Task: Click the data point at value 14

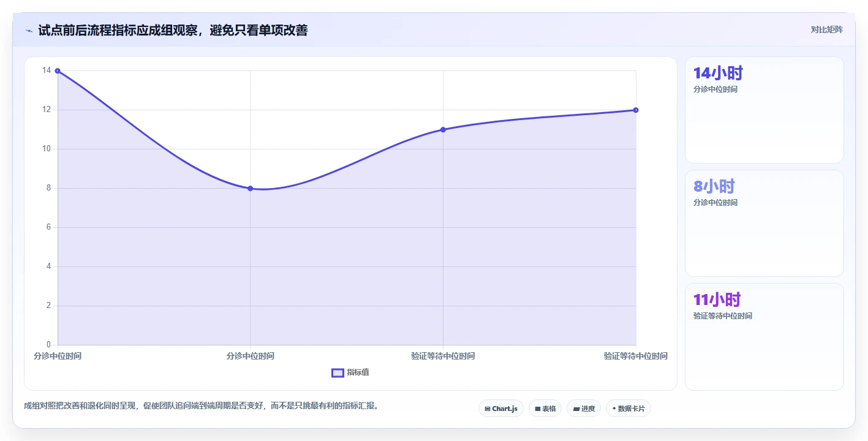Action: [58, 71]
